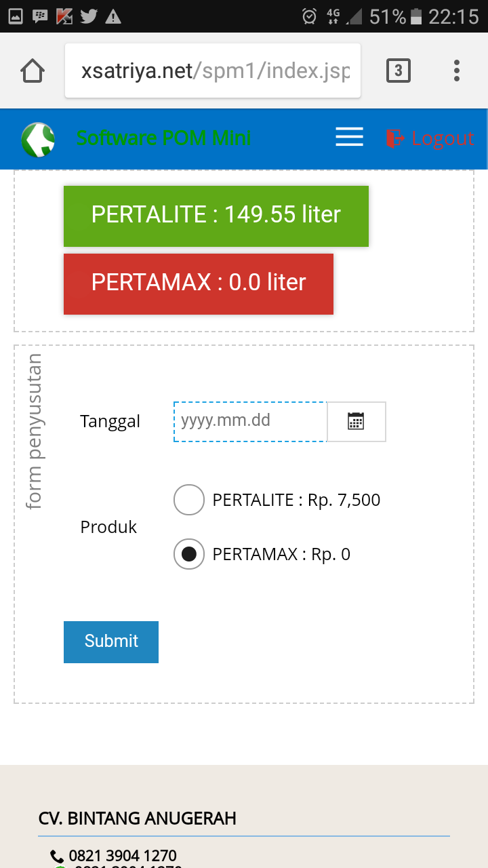Tap the browser home icon
The height and width of the screenshot is (868, 488).
(33, 71)
